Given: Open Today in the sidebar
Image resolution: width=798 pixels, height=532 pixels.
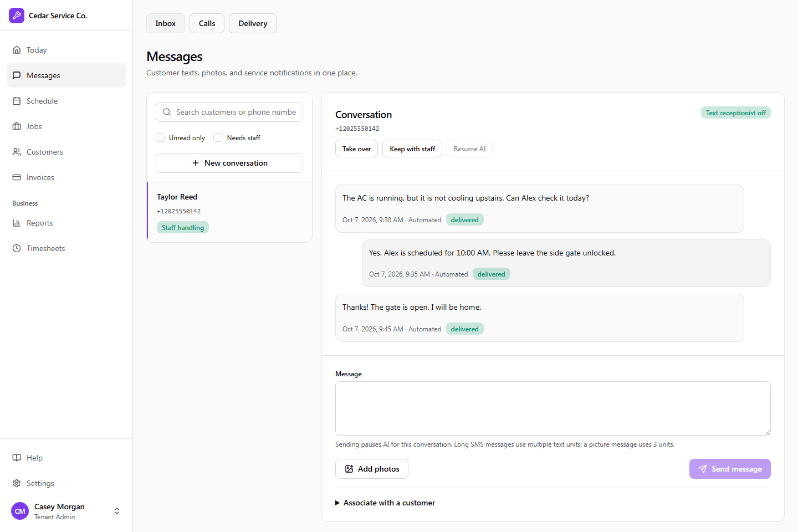Looking at the screenshot, I should [x=66, y=50].
